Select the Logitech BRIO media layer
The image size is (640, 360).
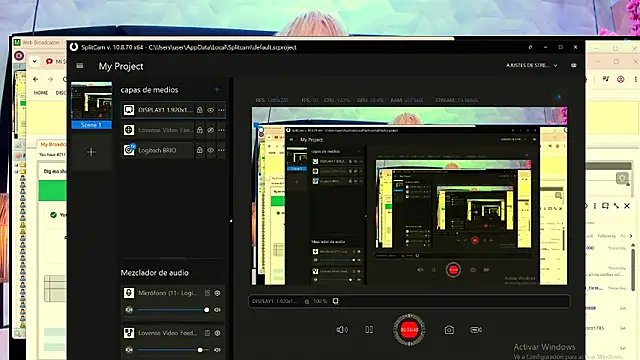pyautogui.click(x=173, y=150)
